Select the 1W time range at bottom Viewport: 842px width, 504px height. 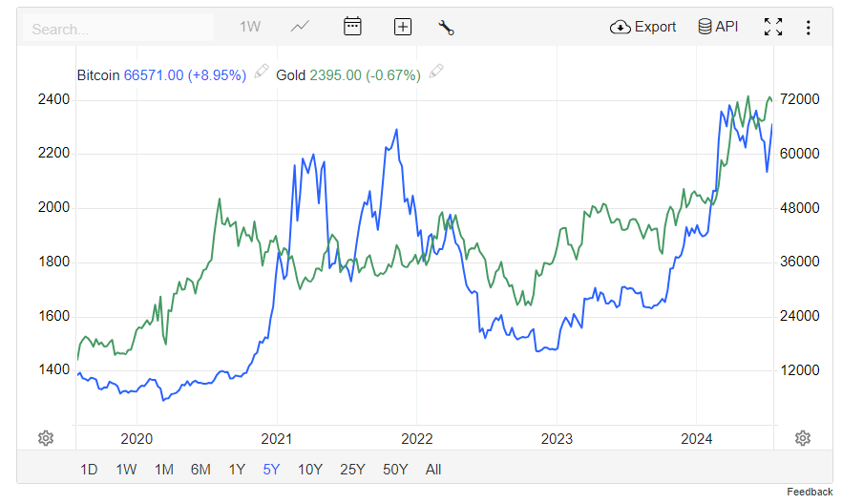pyautogui.click(x=126, y=470)
